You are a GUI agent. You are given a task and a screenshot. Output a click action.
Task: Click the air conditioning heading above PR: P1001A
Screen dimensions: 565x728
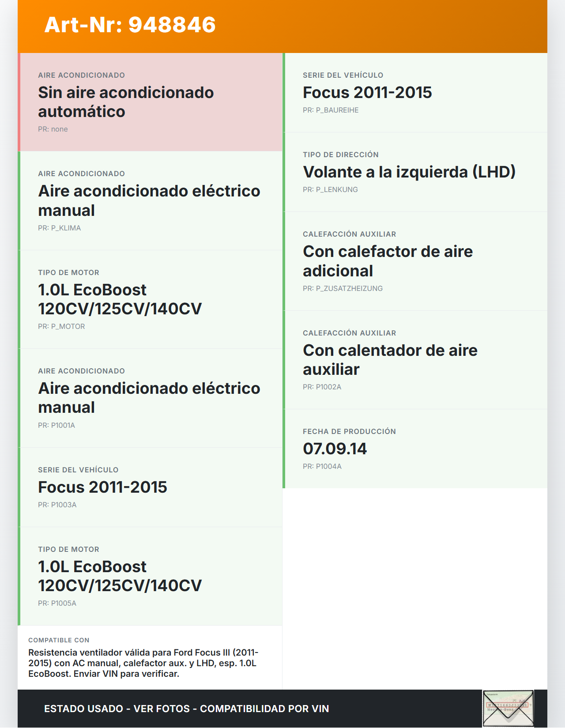[149, 398]
